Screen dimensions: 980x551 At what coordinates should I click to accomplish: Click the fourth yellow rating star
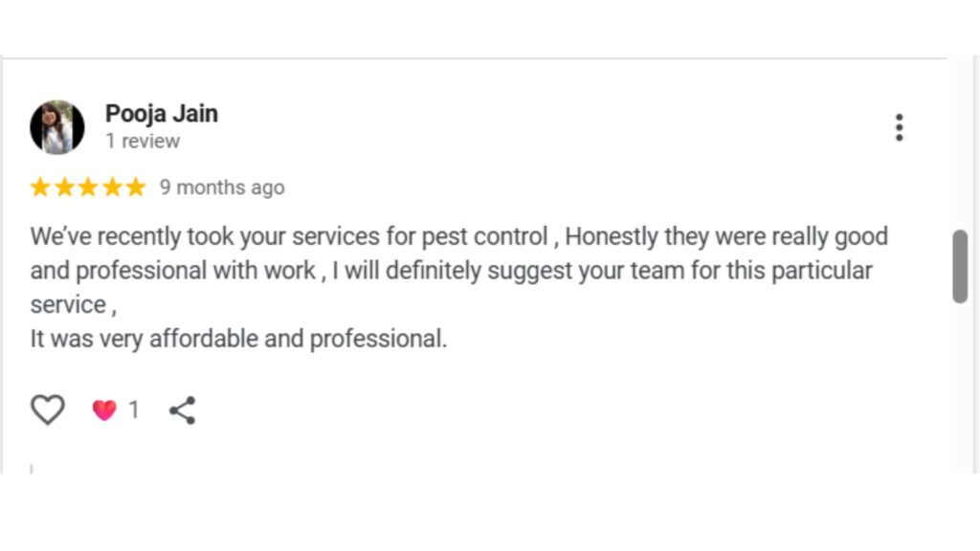112,187
